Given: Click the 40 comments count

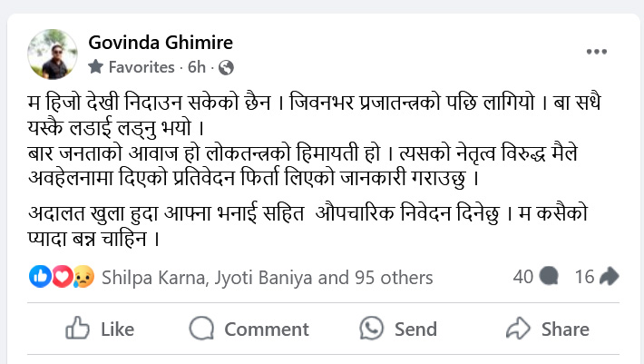Looking at the screenshot, I should tap(522, 276).
